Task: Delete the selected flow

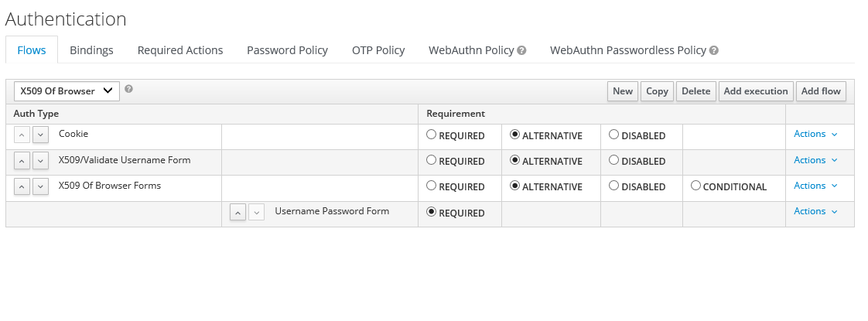Action: [x=695, y=91]
